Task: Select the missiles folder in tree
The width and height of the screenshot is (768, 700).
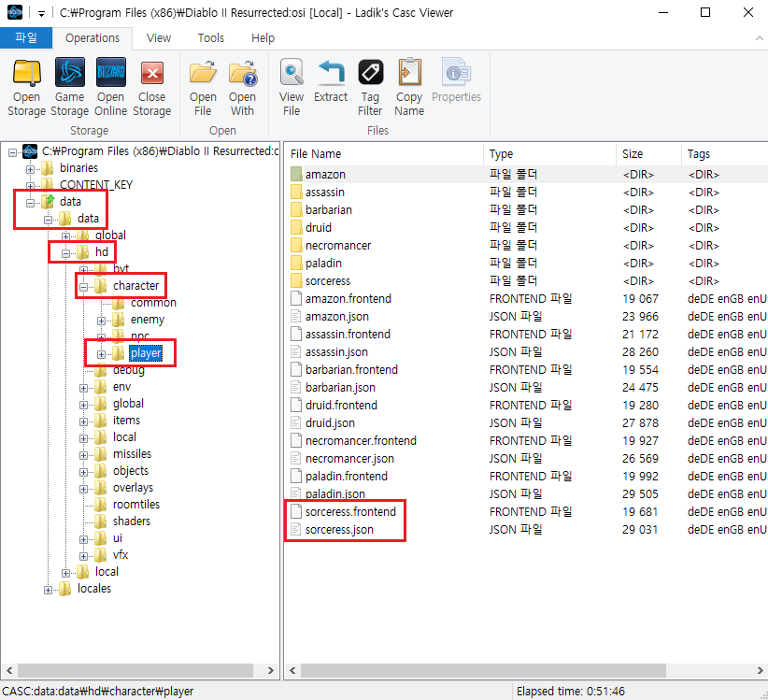Action: pos(132,454)
